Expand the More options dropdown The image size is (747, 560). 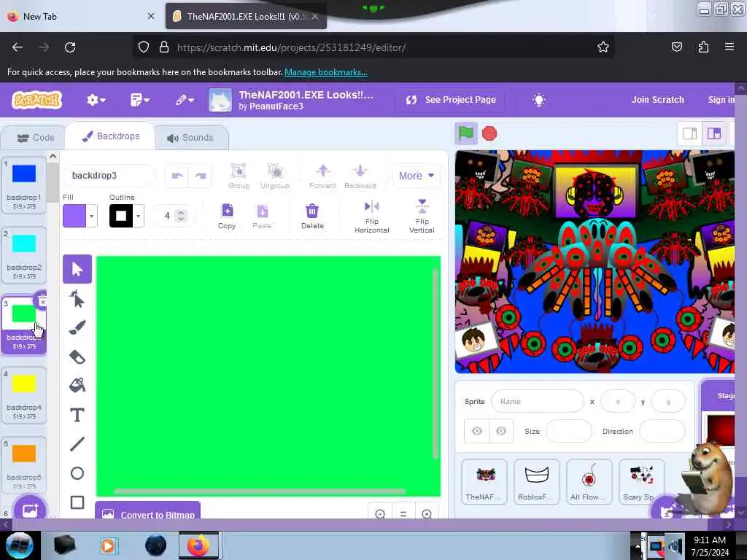416,176
